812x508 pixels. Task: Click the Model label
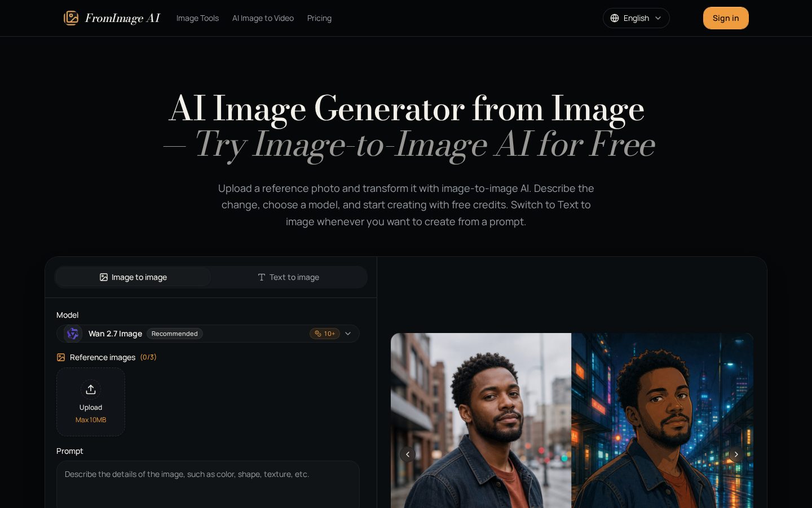tap(68, 315)
